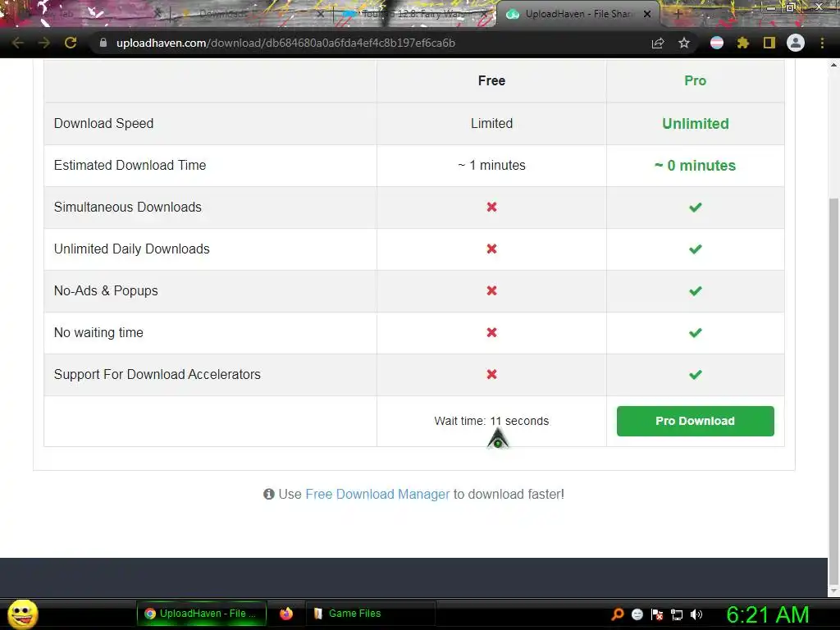Click the share page icon in address bar
840x630 pixels.
tap(658, 43)
